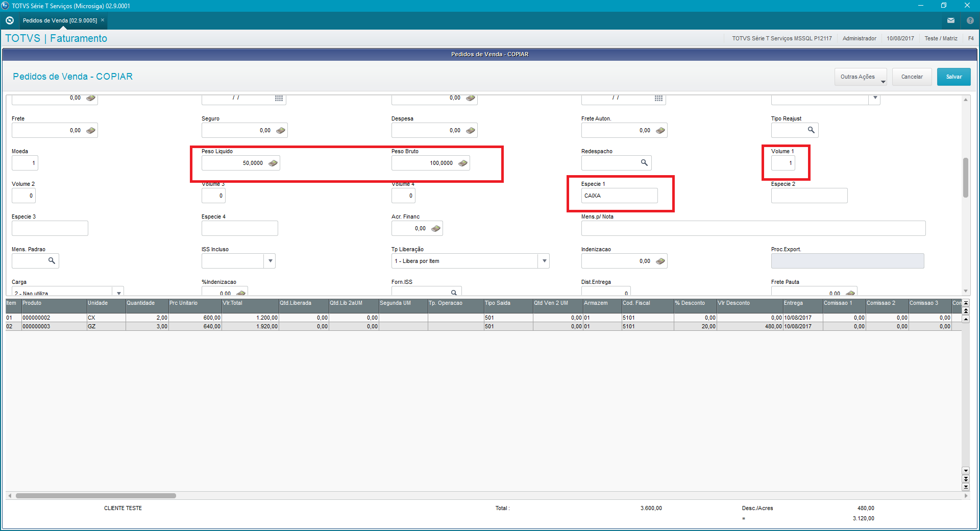Screen dimensions: 980x531
Task: Click the Cancelar button
Action: [x=912, y=77]
